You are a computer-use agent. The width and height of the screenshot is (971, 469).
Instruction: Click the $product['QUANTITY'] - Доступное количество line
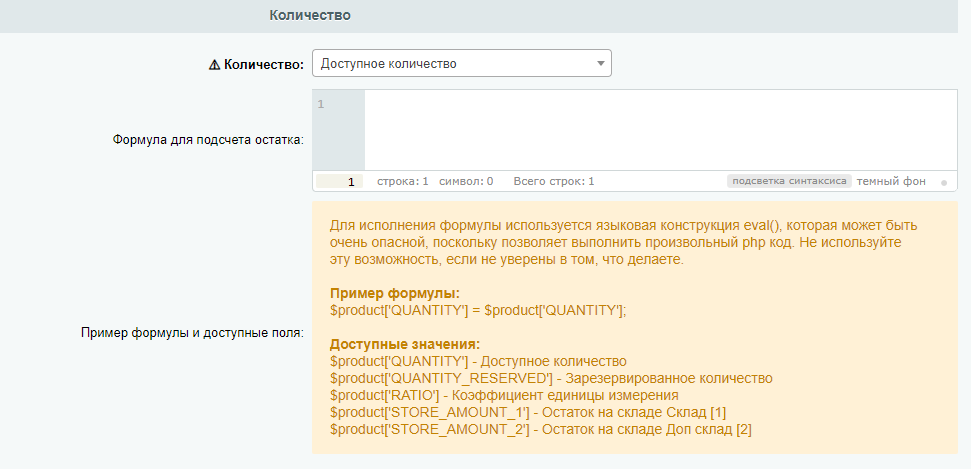pyautogui.click(x=478, y=361)
